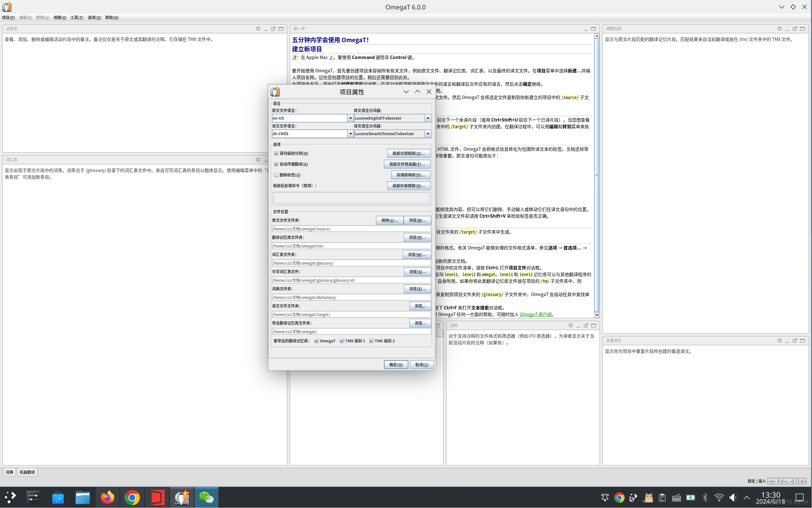Open the 词汇表 panel settings gear
Viewport: 812px width, 508px height.
pyautogui.click(x=258, y=160)
